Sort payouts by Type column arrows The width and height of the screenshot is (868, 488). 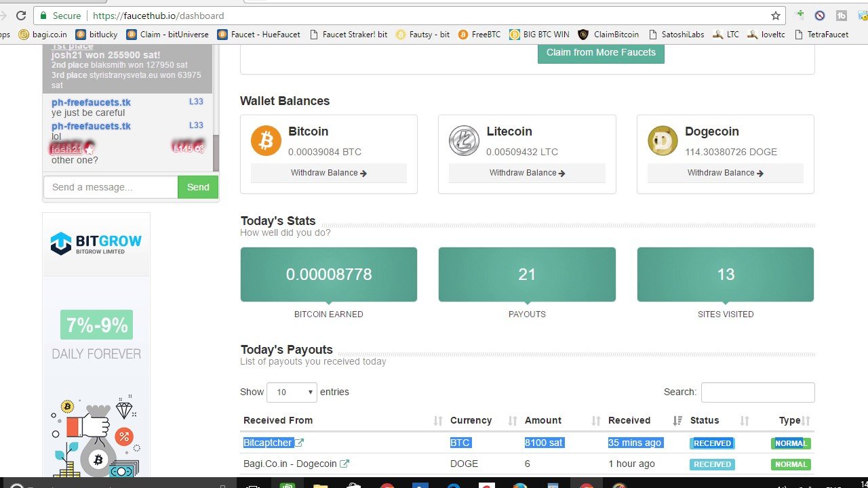pos(806,421)
